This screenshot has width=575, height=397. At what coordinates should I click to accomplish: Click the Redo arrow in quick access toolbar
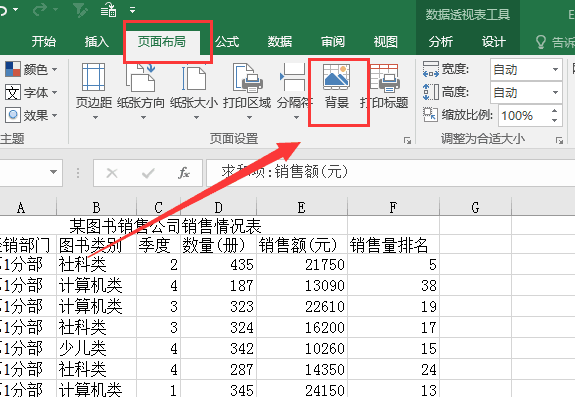40,10
